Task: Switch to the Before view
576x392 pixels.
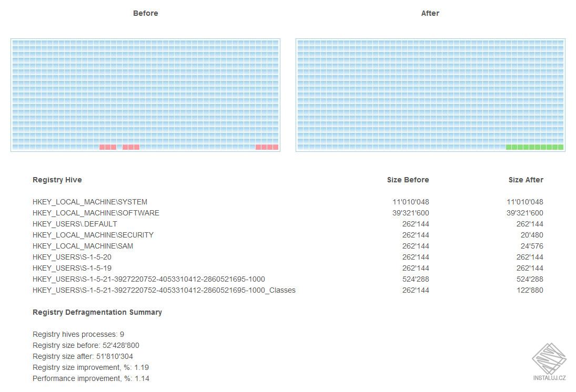Action: tap(145, 13)
